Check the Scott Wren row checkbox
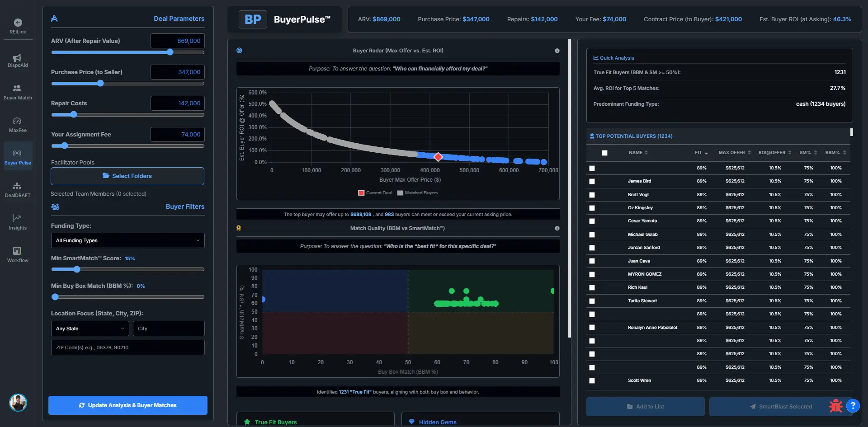The image size is (868, 427). click(x=592, y=380)
